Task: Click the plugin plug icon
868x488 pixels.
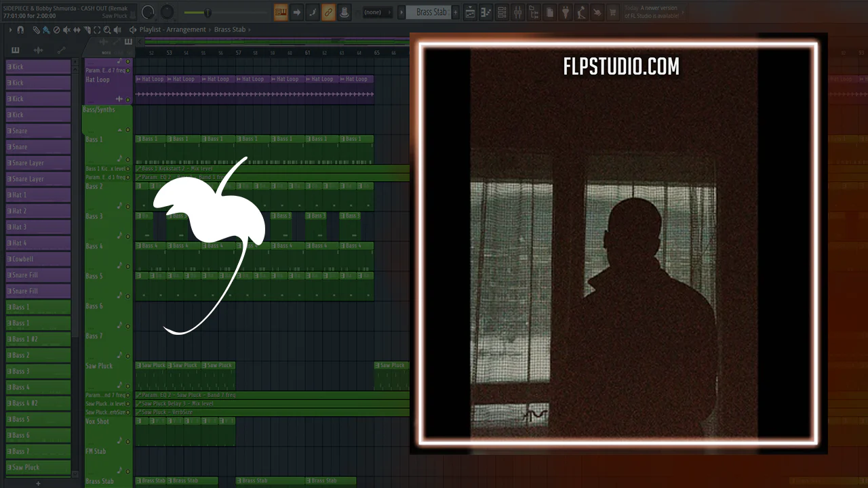Action: (x=565, y=12)
